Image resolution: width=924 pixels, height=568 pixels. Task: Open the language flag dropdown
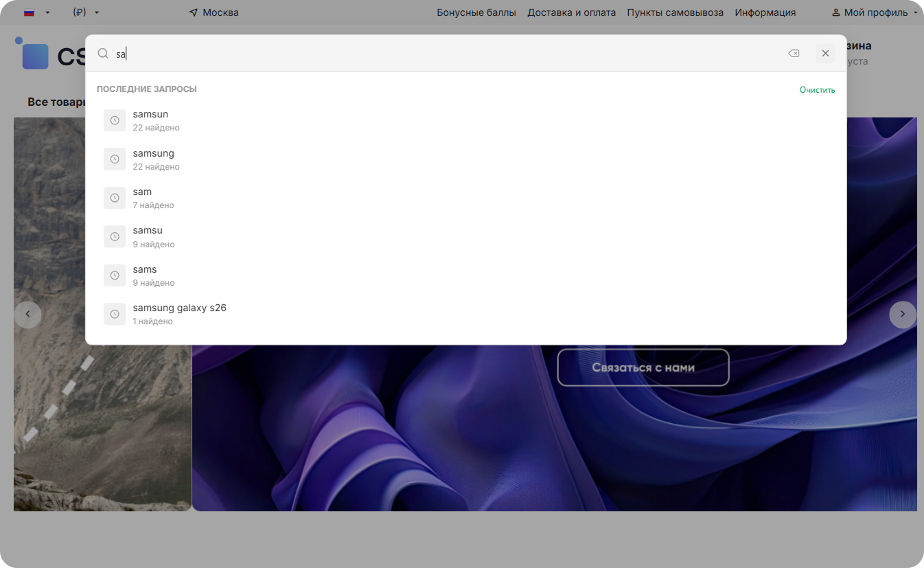pos(36,12)
